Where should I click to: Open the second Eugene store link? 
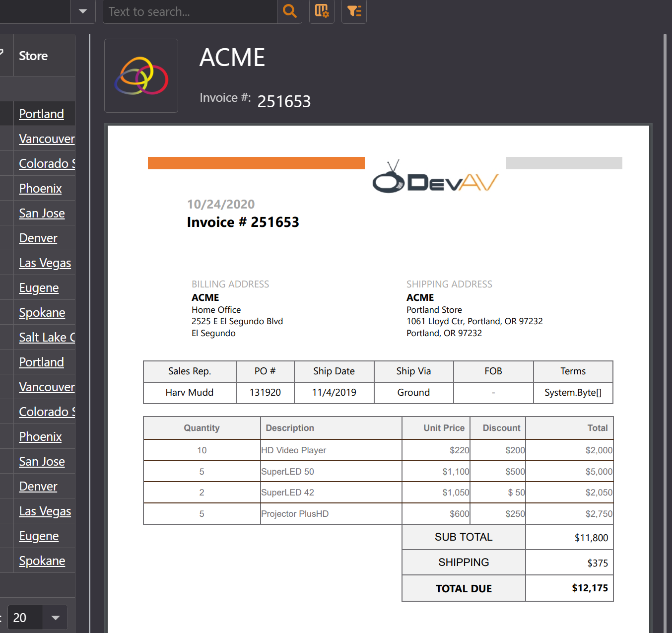pos(39,536)
